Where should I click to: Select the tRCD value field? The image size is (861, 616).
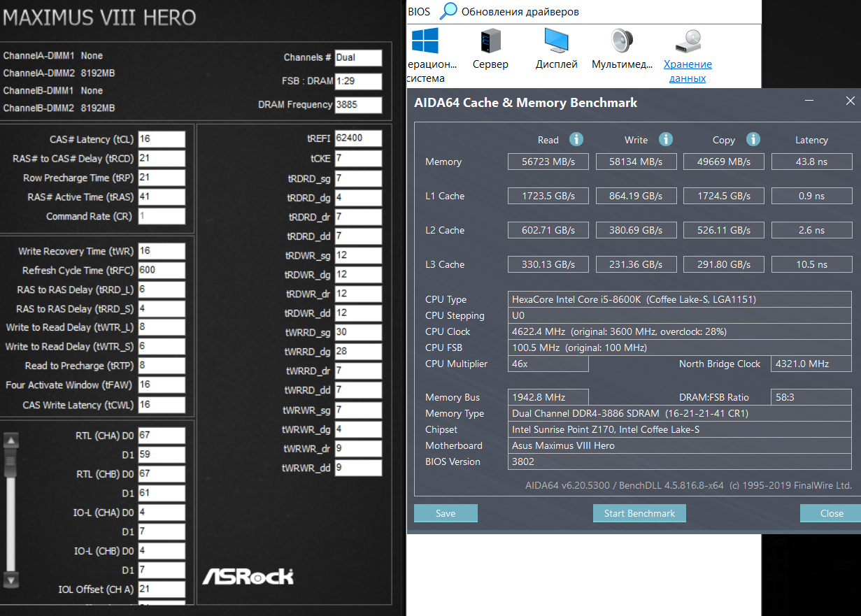point(162,159)
